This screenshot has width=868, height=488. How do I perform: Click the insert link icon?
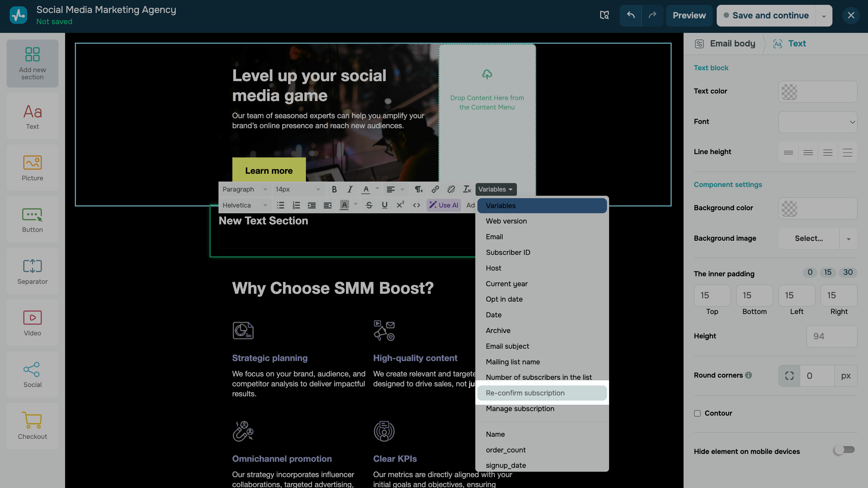[435, 189]
